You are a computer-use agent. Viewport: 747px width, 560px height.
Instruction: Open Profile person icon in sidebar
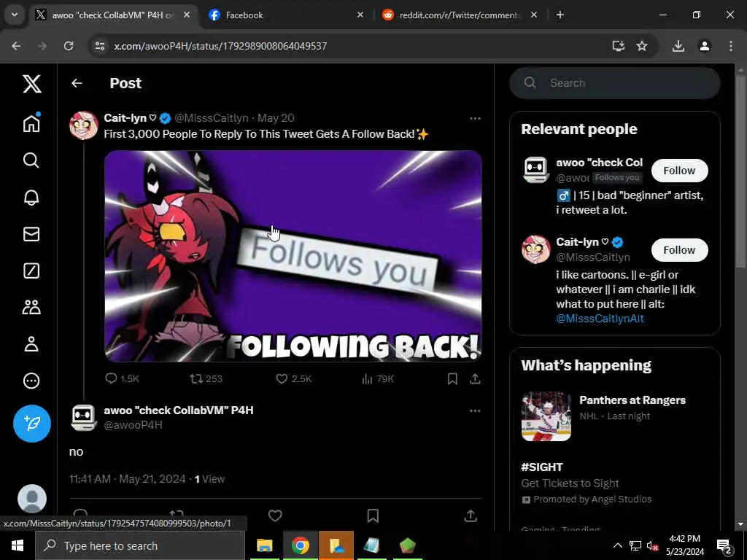pyautogui.click(x=31, y=344)
